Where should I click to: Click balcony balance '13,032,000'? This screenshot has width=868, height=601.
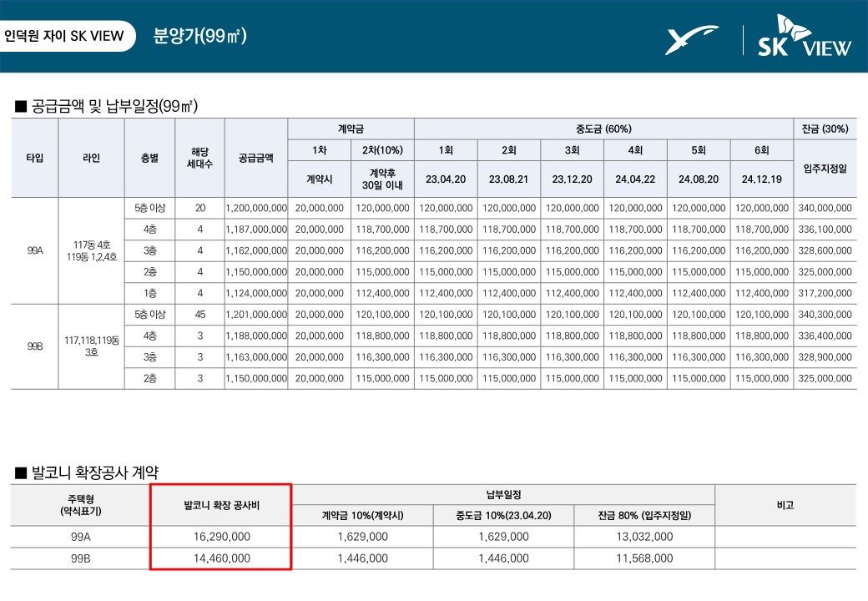point(644,537)
